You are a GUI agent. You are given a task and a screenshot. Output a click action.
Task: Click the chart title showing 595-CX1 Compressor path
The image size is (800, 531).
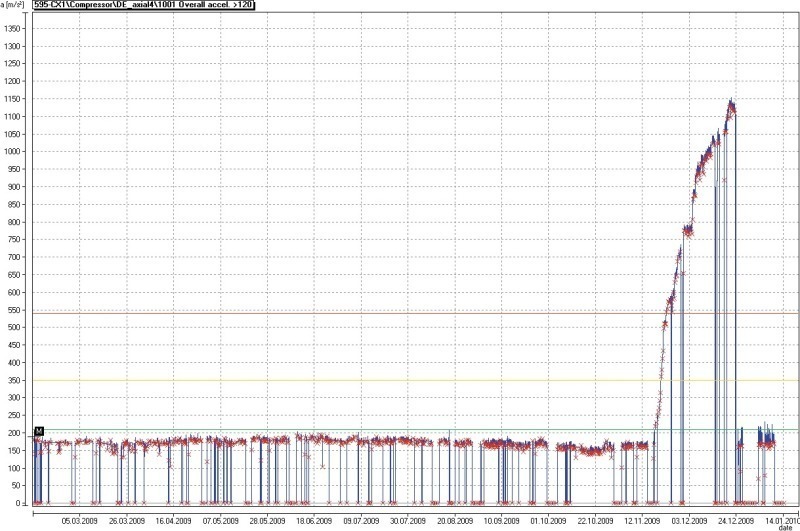[x=143, y=6]
